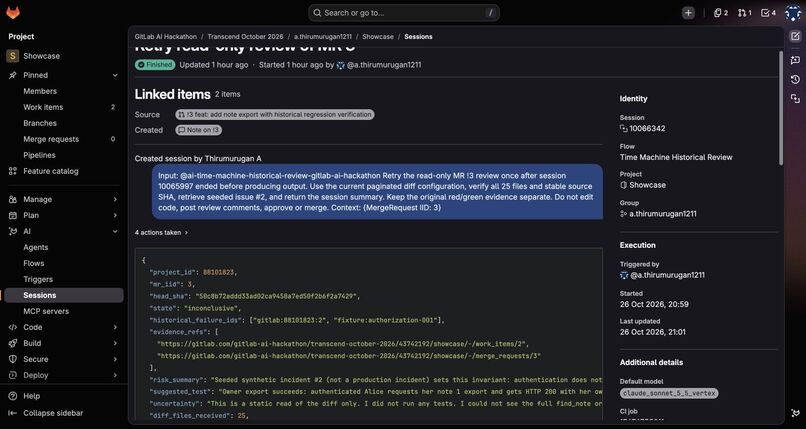
Task: Expand the 4 actions taken disclosure
Action: click(161, 232)
